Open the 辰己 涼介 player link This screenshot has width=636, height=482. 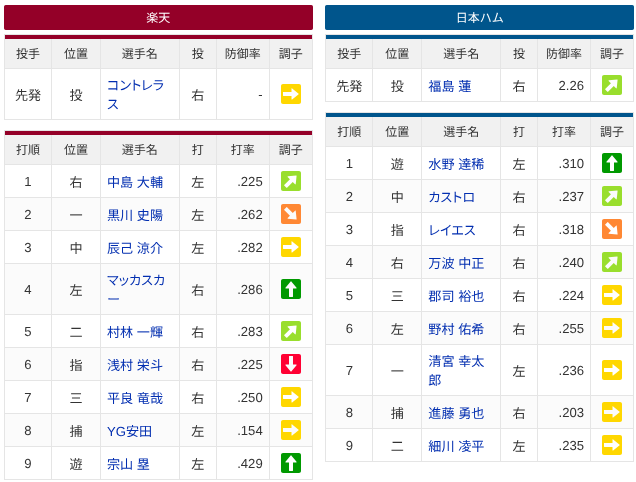135,247
